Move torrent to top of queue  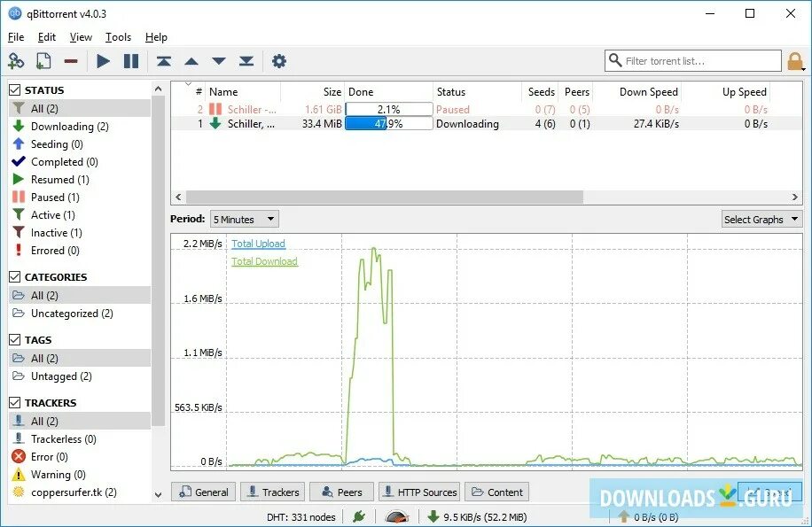(164, 61)
